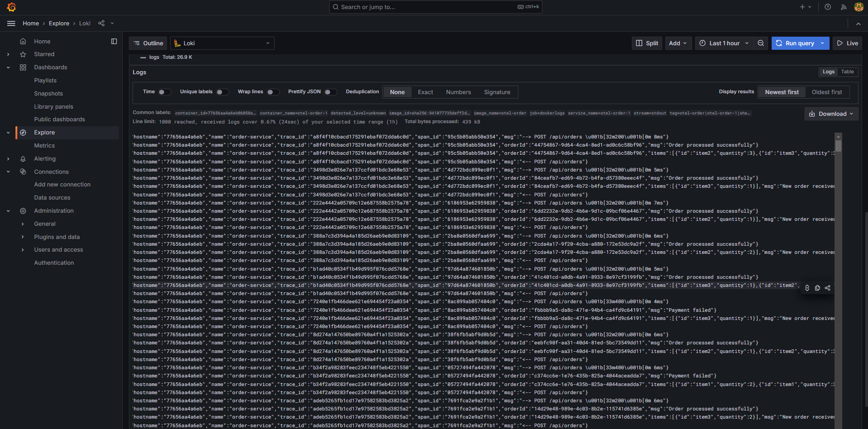The height and width of the screenshot is (429, 868).
Task: Expand the General submenu arrow
Action: [23, 224]
